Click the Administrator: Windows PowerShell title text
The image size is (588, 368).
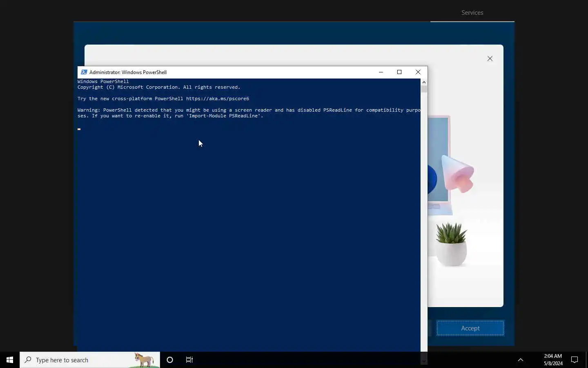(128, 72)
